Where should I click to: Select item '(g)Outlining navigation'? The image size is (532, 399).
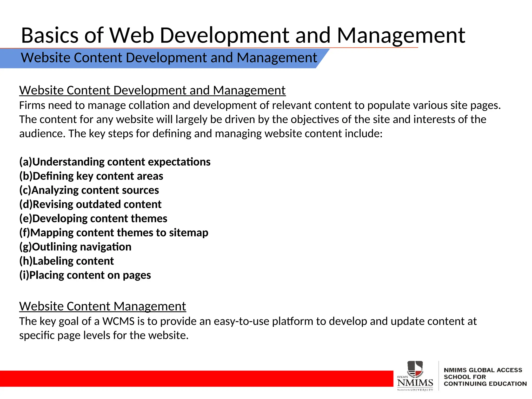click(x=75, y=247)
